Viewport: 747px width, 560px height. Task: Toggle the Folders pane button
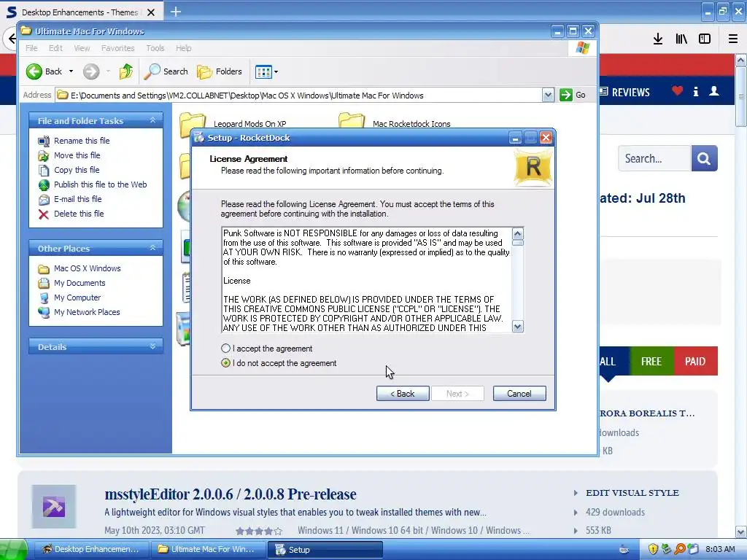[x=220, y=71]
